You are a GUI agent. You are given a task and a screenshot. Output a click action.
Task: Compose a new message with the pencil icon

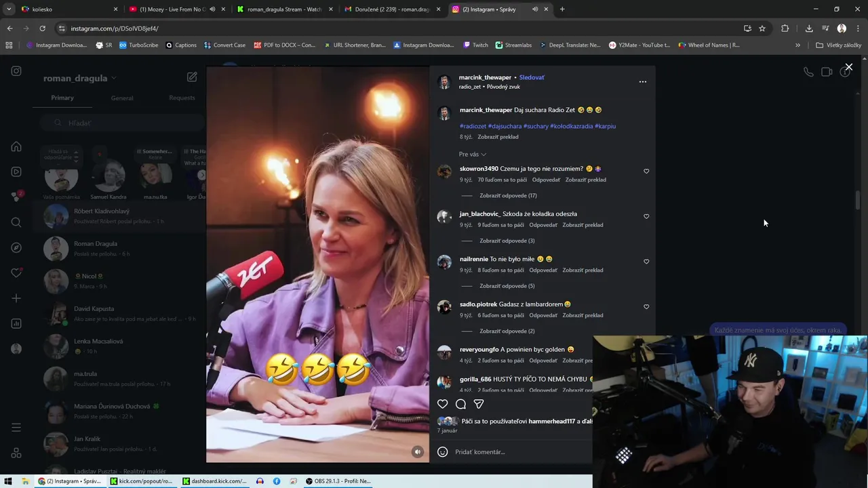tap(192, 77)
